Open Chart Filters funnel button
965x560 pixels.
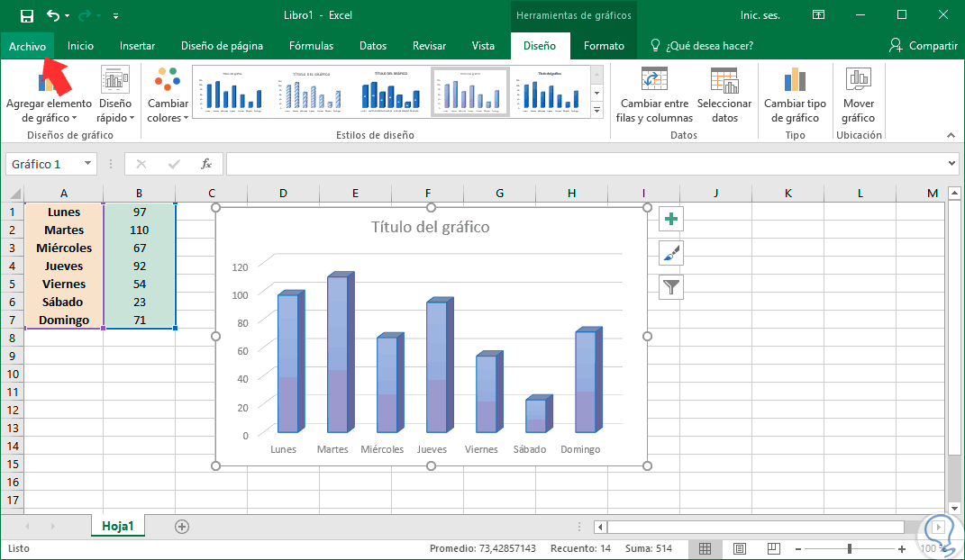[671, 287]
